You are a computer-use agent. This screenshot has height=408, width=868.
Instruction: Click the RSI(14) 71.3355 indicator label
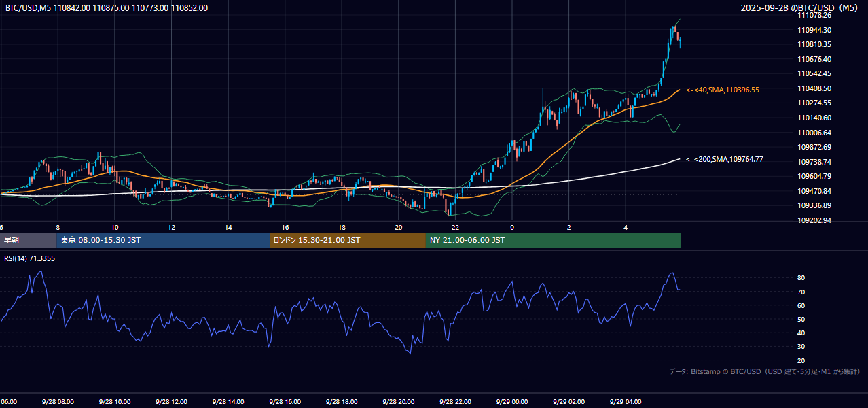click(x=30, y=258)
